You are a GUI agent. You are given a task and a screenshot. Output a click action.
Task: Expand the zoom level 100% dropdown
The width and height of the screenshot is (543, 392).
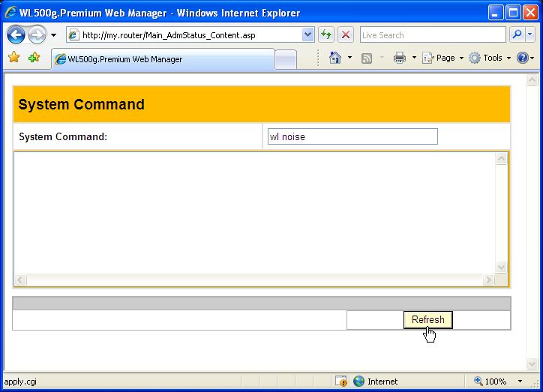tap(520, 382)
